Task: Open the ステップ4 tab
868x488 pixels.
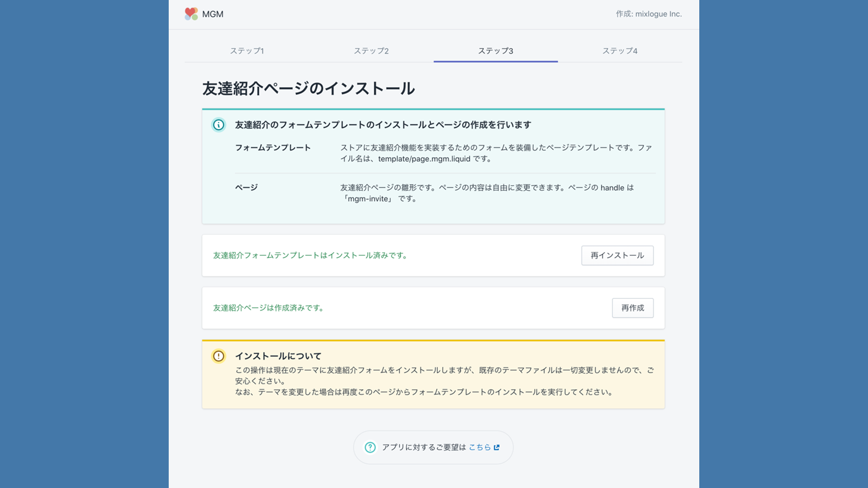Action: point(620,50)
